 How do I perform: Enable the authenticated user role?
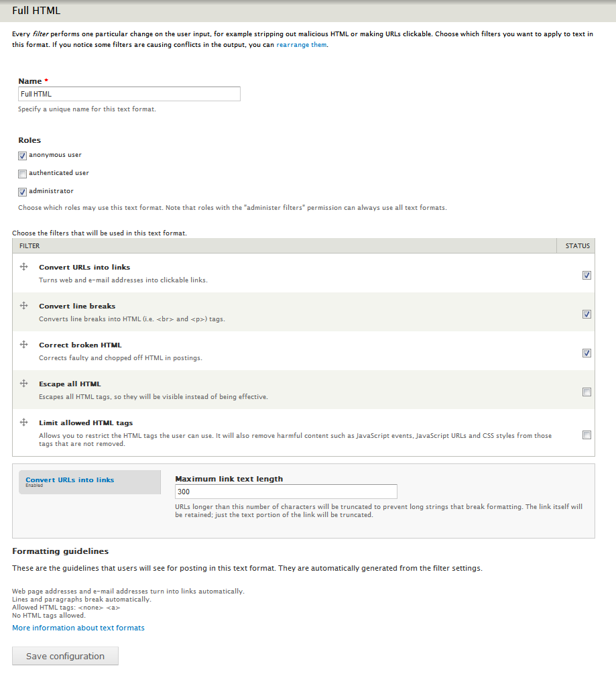click(23, 174)
